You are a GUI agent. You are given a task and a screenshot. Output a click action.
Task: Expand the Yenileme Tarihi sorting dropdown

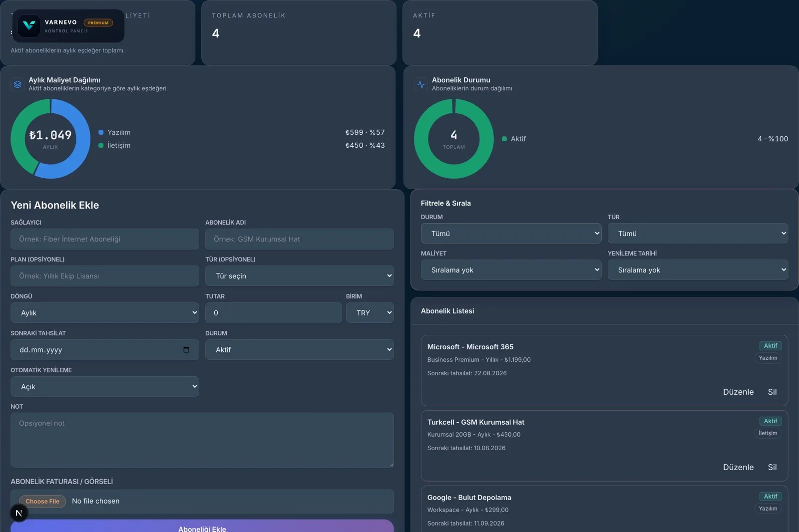[x=698, y=270]
